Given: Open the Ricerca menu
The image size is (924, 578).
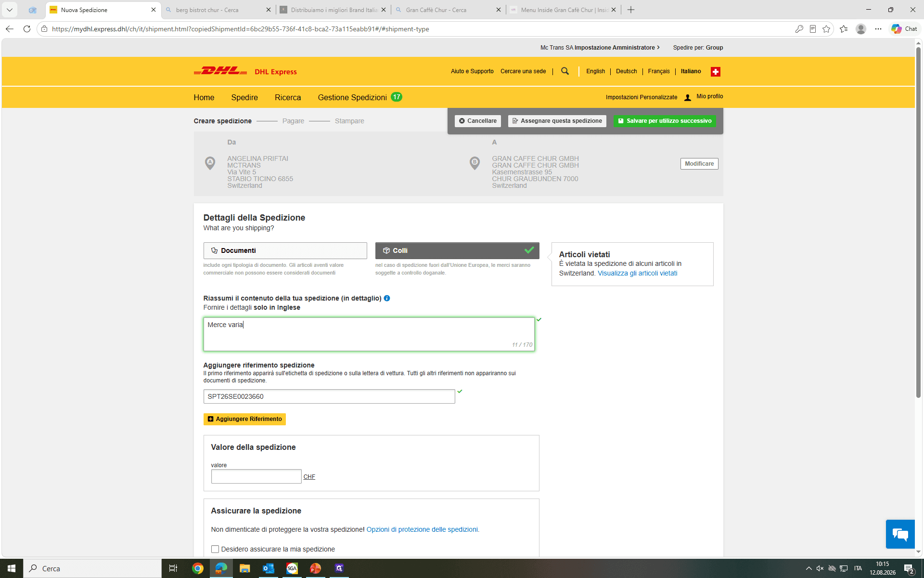Looking at the screenshot, I should (288, 97).
